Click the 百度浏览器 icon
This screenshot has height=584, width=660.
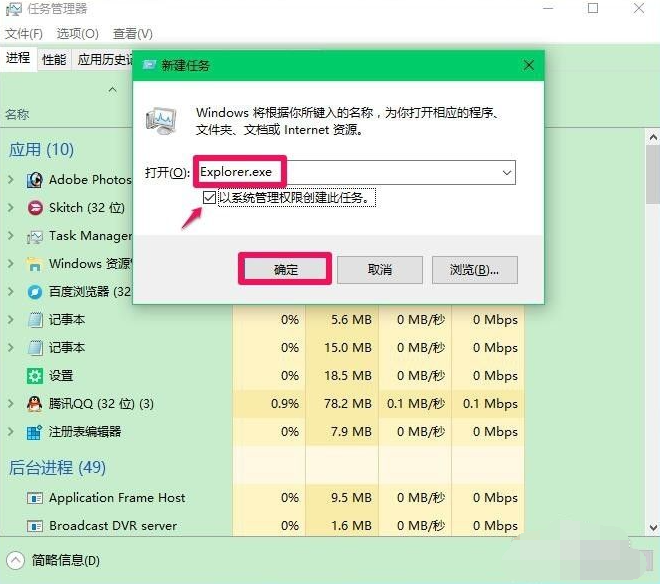coord(35,292)
